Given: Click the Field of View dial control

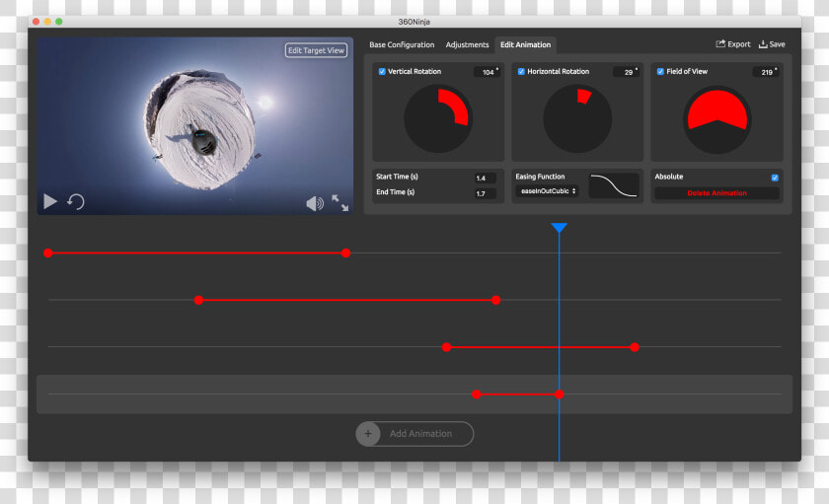Looking at the screenshot, I should coord(716,119).
